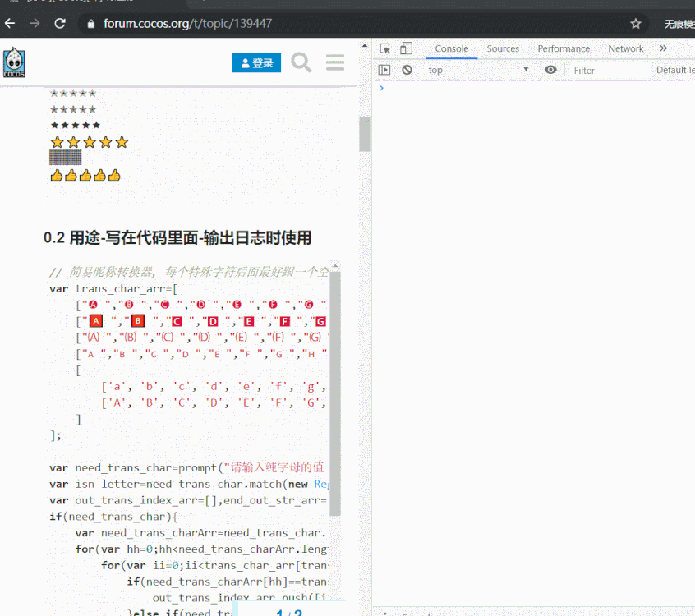Select the inspect element tool in DevTools
This screenshot has width=695, height=616.
385,48
